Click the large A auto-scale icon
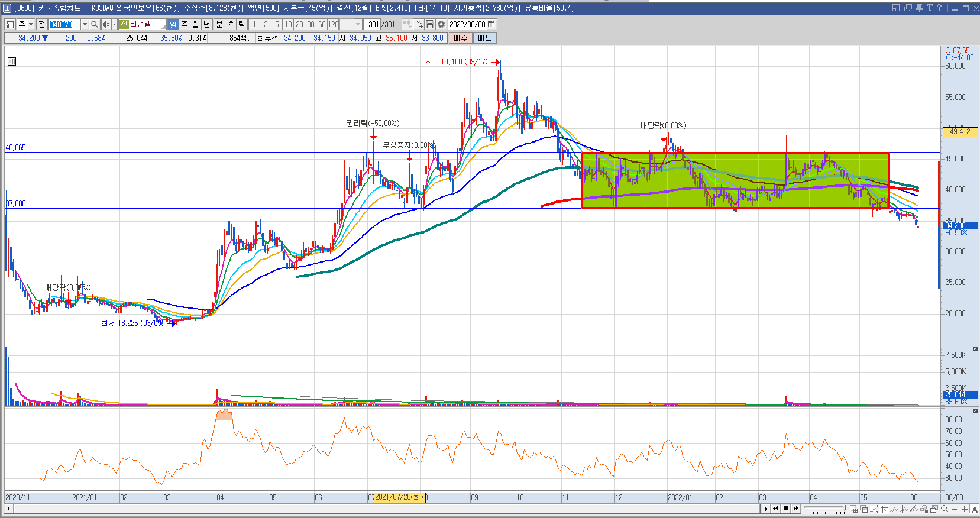 pyautogui.click(x=975, y=509)
